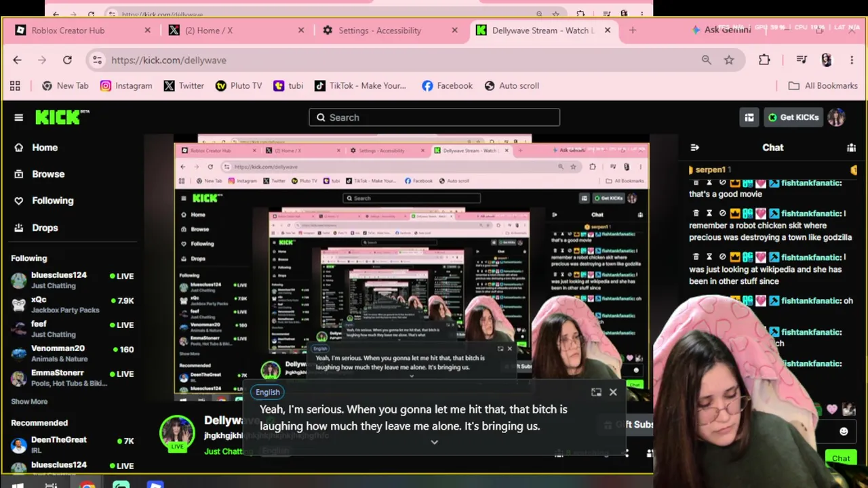Open the Kick sidebar hamburger menu
This screenshot has width=868, height=488.
point(18,117)
